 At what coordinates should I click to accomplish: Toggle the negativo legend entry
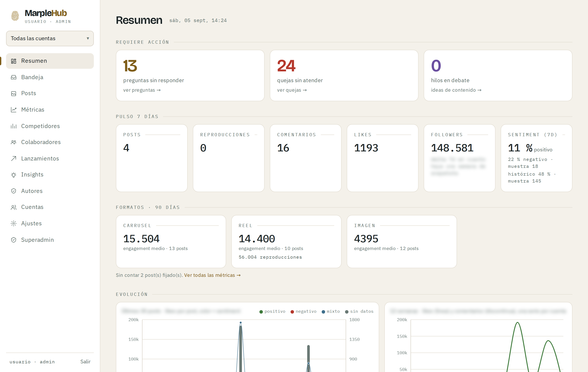[304, 311]
